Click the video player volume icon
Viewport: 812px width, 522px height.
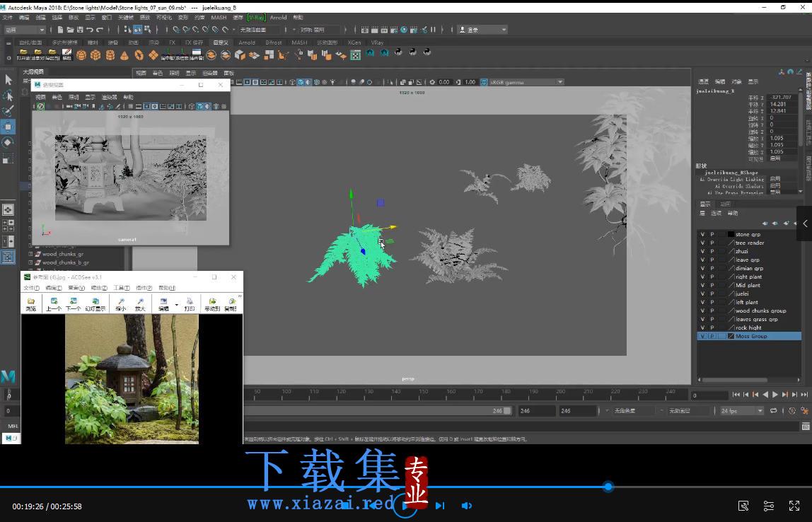click(x=466, y=506)
